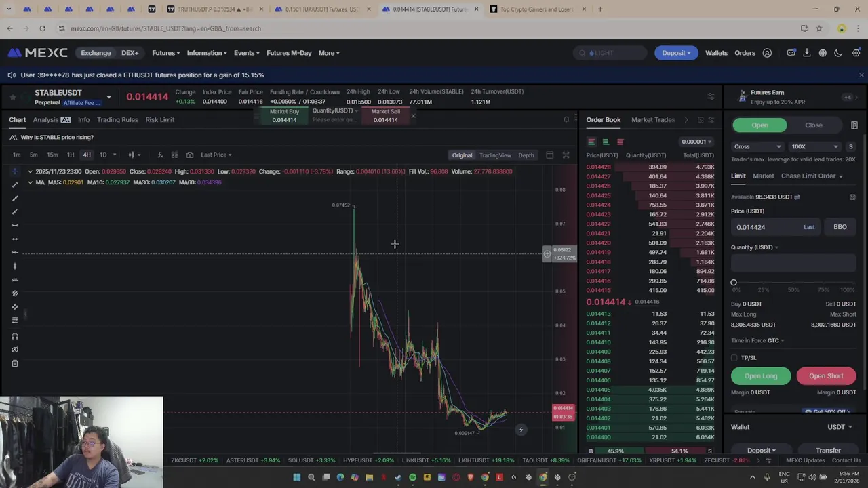Select the magnet snapping tool
The height and width of the screenshot is (488, 868).
(x=15, y=336)
